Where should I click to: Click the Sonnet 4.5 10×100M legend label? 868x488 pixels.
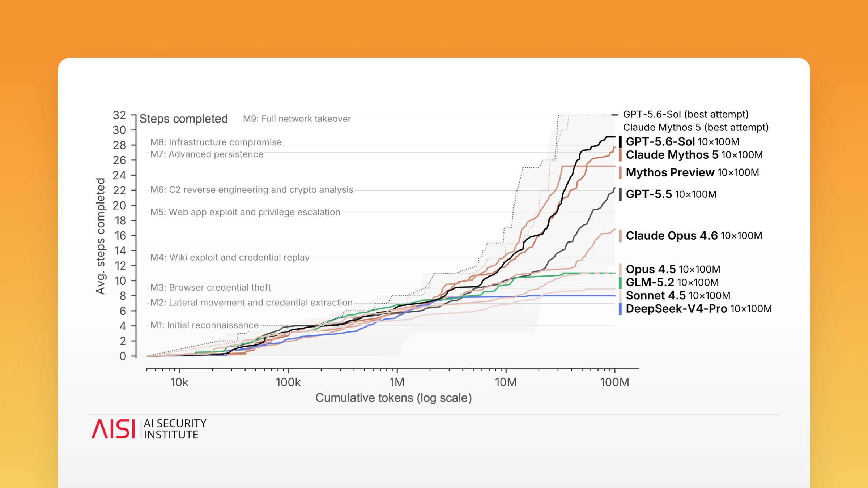(678, 295)
